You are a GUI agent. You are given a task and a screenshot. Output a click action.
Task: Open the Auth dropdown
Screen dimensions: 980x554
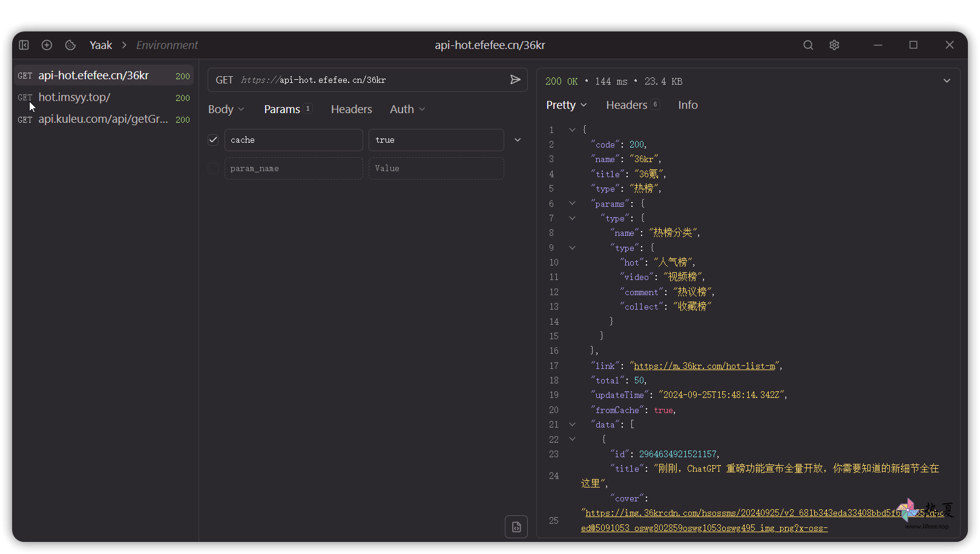click(x=407, y=109)
